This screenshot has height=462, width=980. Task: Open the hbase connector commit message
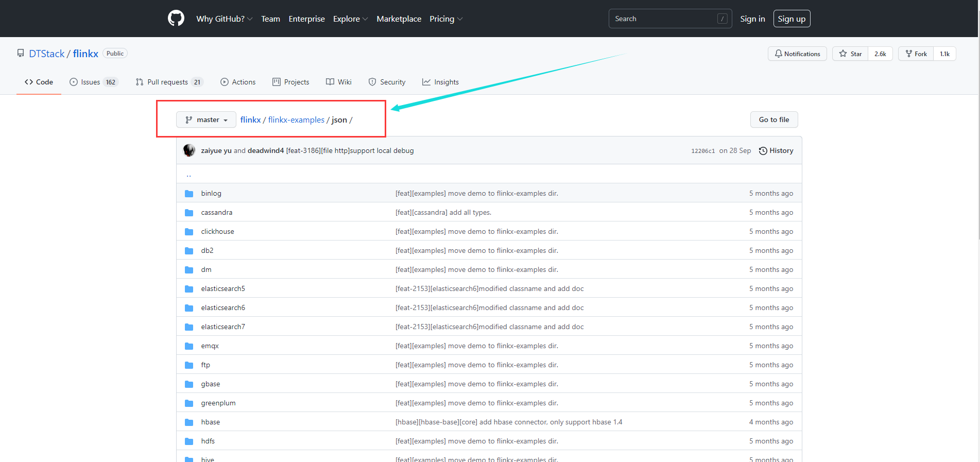(x=509, y=422)
